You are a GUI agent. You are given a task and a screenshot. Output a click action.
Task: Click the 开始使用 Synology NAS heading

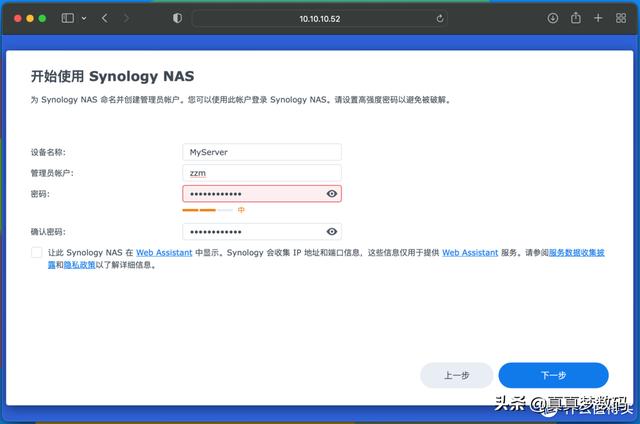click(x=113, y=76)
